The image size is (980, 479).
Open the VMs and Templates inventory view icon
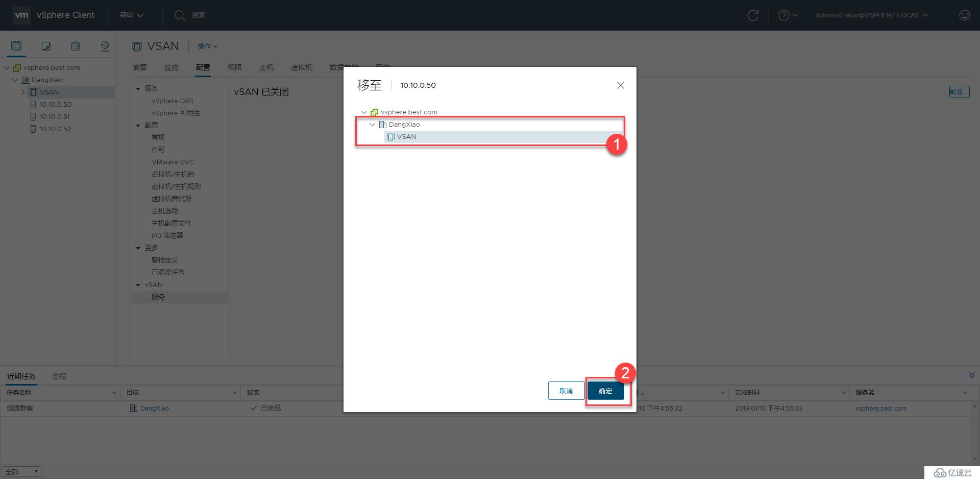[46, 46]
